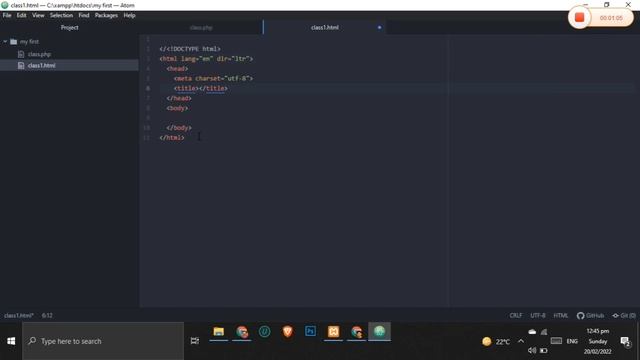Open the Find menu

(84, 16)
